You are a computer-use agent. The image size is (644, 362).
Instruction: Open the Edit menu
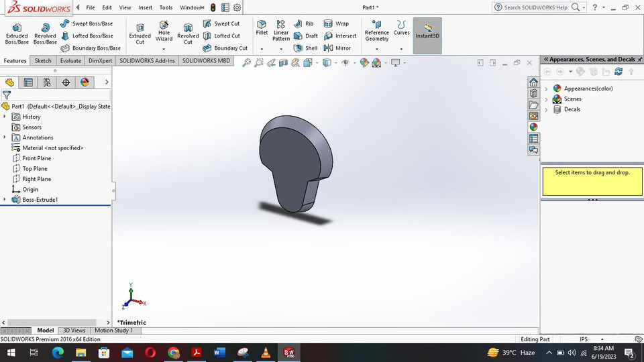[x=107, y=7]
